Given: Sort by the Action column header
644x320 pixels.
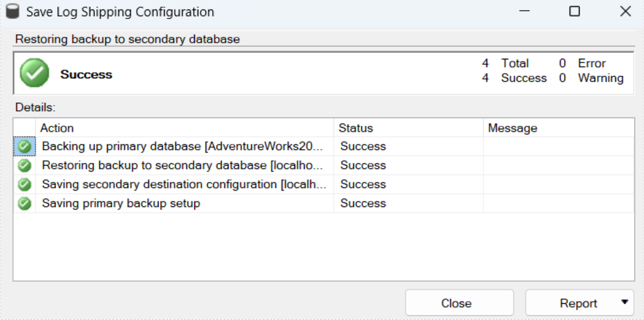Looking at the screenshot, I should [184, 128].
